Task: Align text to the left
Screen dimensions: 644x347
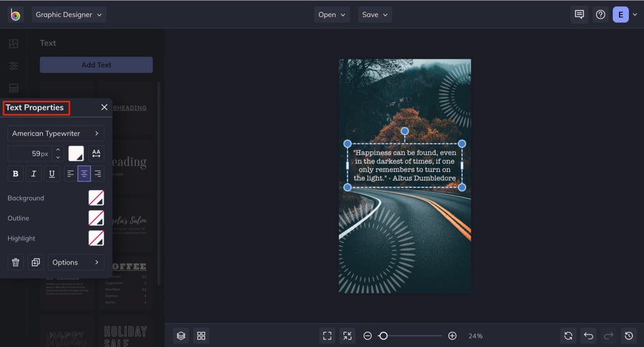Action: 70,174
